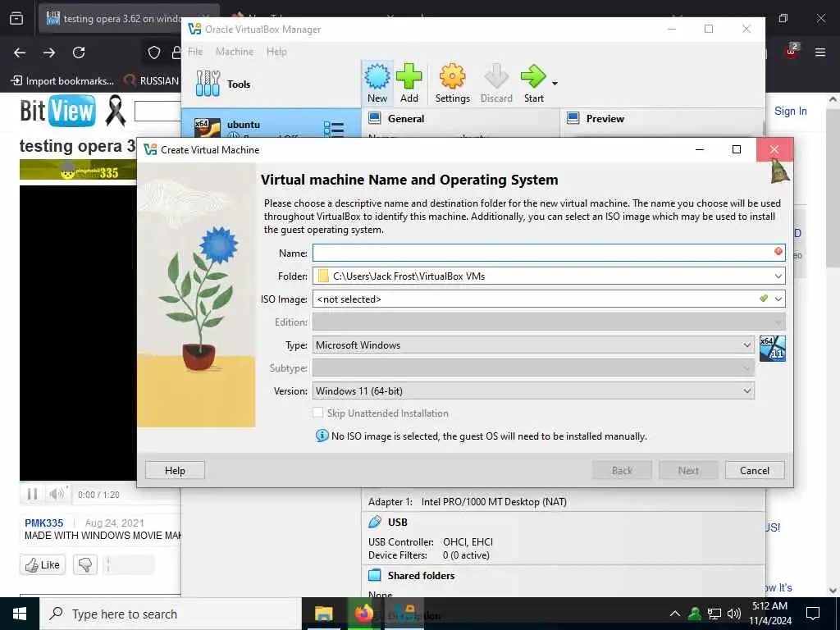Mute the BitView video volume icon
840x630 pixels.
coord(57,494)
